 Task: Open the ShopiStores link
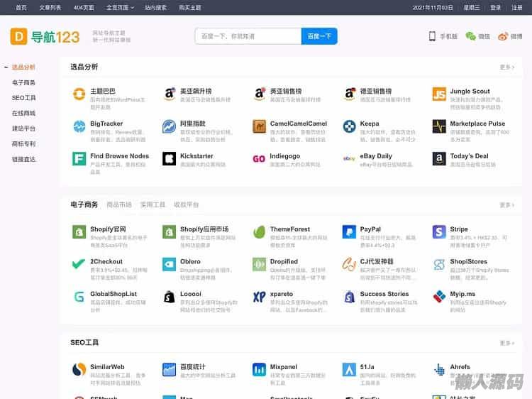469,261
